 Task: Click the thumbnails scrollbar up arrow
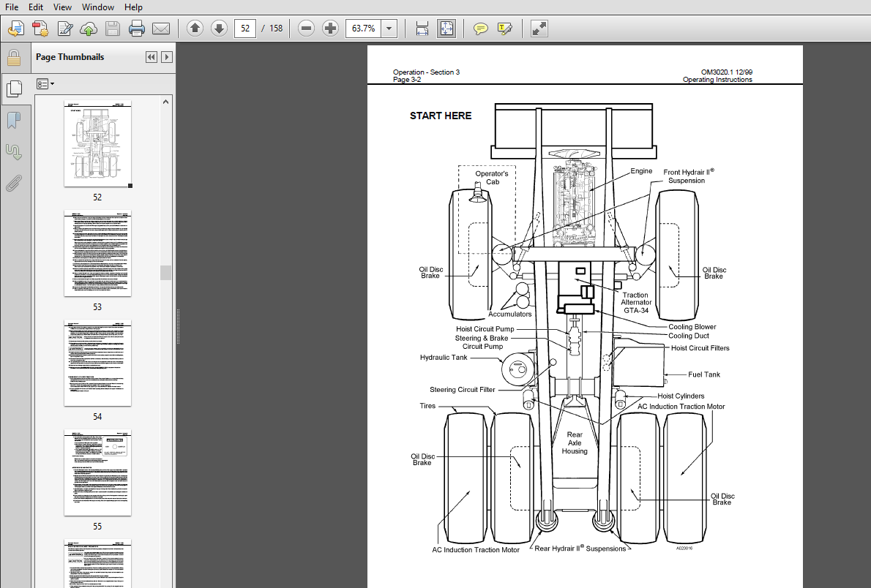[165, 102]
